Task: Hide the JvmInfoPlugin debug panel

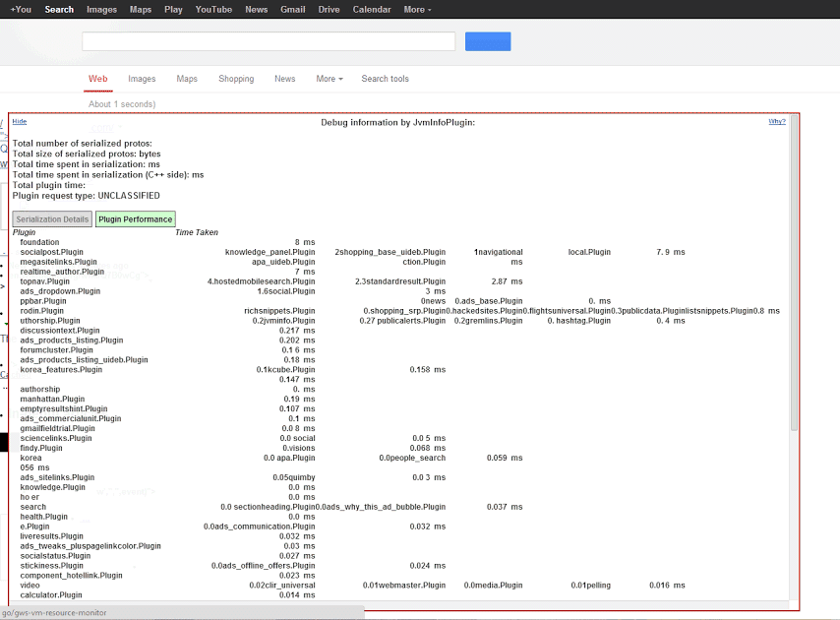Action: point(19,121)
